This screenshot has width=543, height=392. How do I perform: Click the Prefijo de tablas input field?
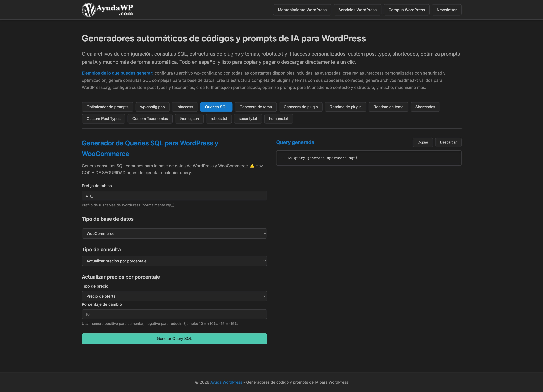(x=174, y=196)
